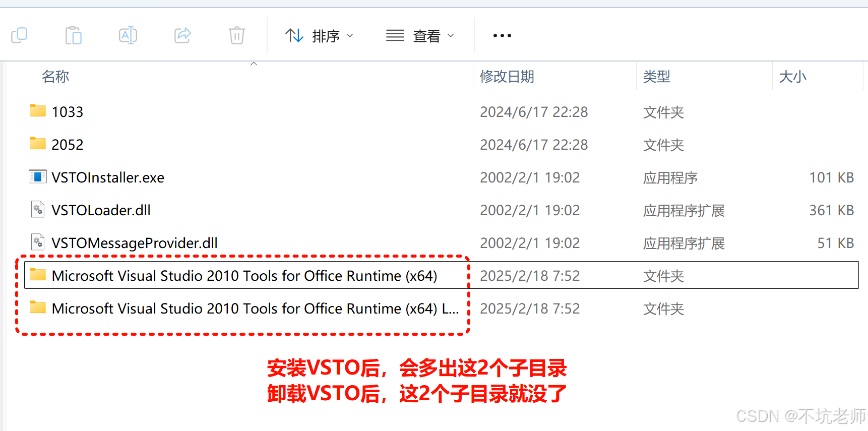The width and height of the screenshot is (868, 431).
Task: Open the three-dot more options menu
Action: 502,36
